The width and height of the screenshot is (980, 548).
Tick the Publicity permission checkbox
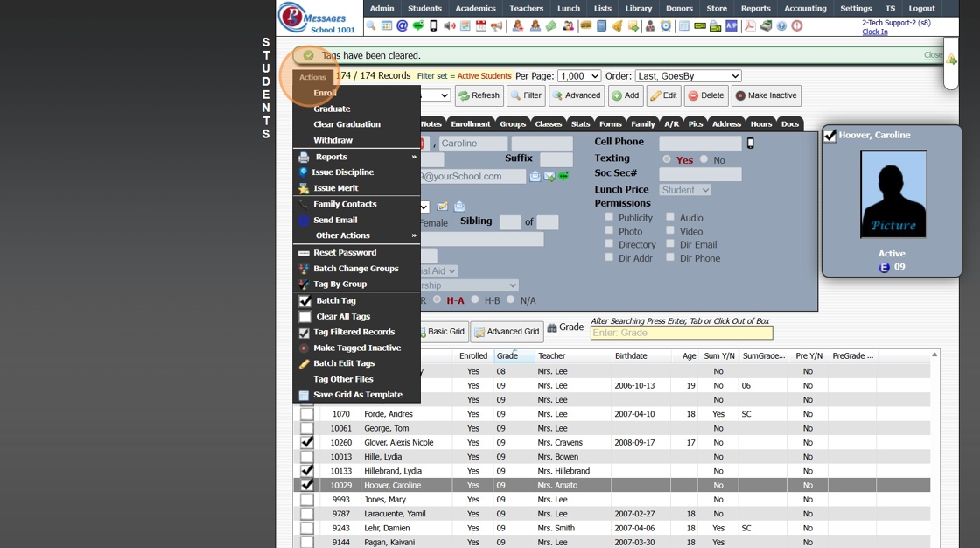609,217
